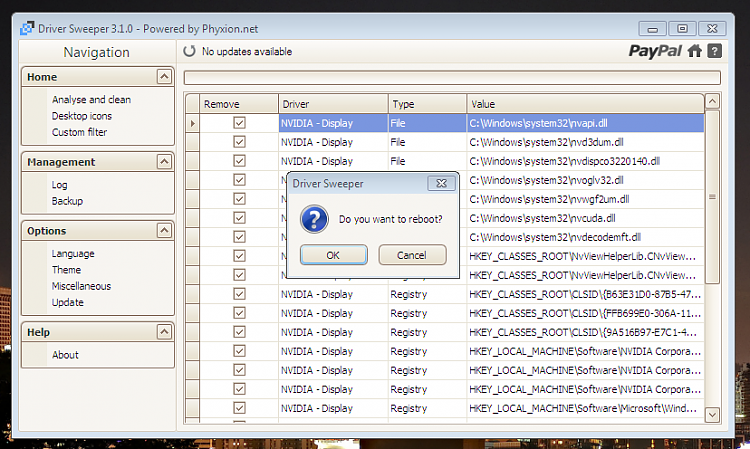Close the Driver Sweeper reboot dialog
The image size is (750, 449).
tap(441, 183)
